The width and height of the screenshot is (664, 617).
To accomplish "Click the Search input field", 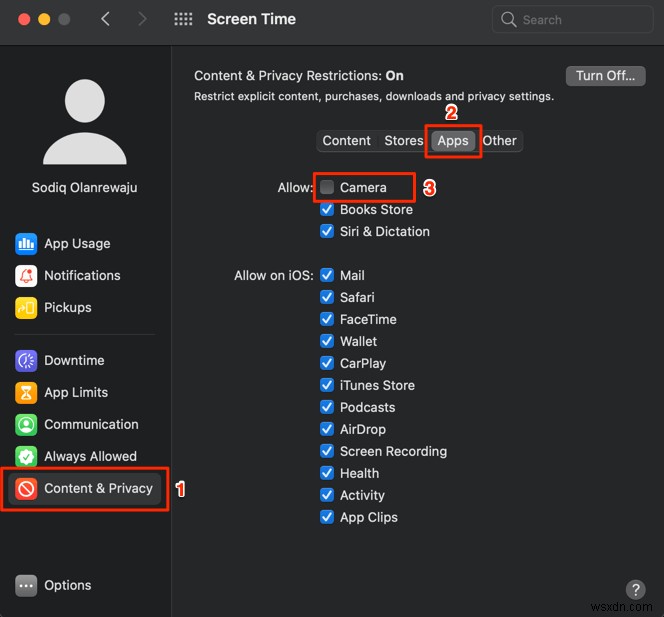I will [x=573, y=19].
